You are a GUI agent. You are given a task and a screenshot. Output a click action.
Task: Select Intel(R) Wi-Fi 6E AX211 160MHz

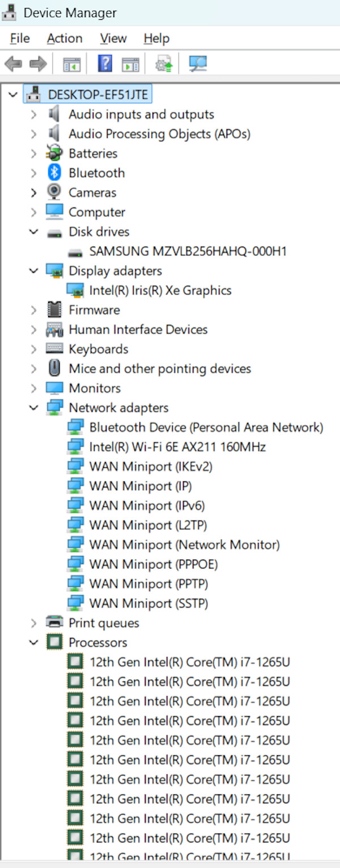pos(177,447)
